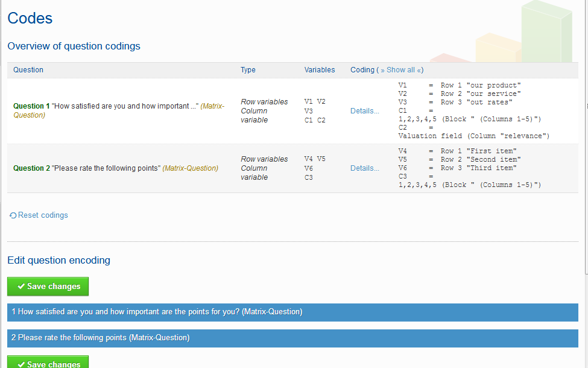Show all coding details

(x=400, y=70)
